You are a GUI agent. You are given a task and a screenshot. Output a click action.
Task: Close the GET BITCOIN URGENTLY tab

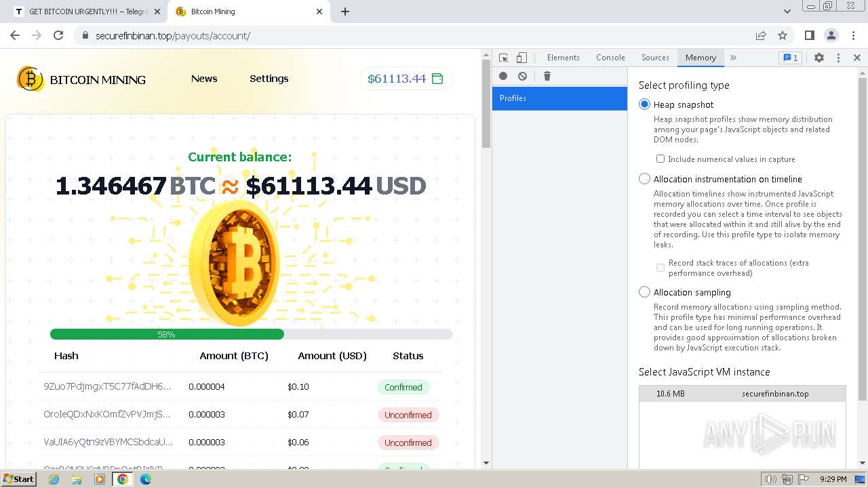click(x=157, y=12)
